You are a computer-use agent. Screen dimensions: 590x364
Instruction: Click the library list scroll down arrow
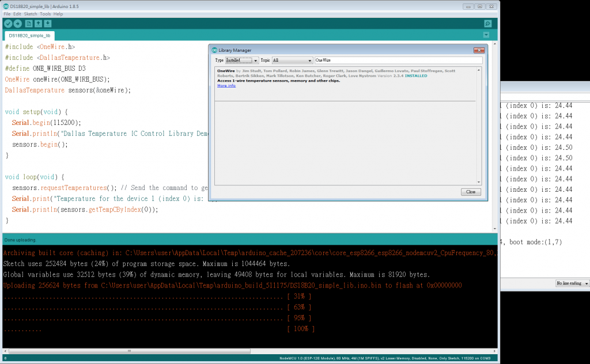point(479,183)
